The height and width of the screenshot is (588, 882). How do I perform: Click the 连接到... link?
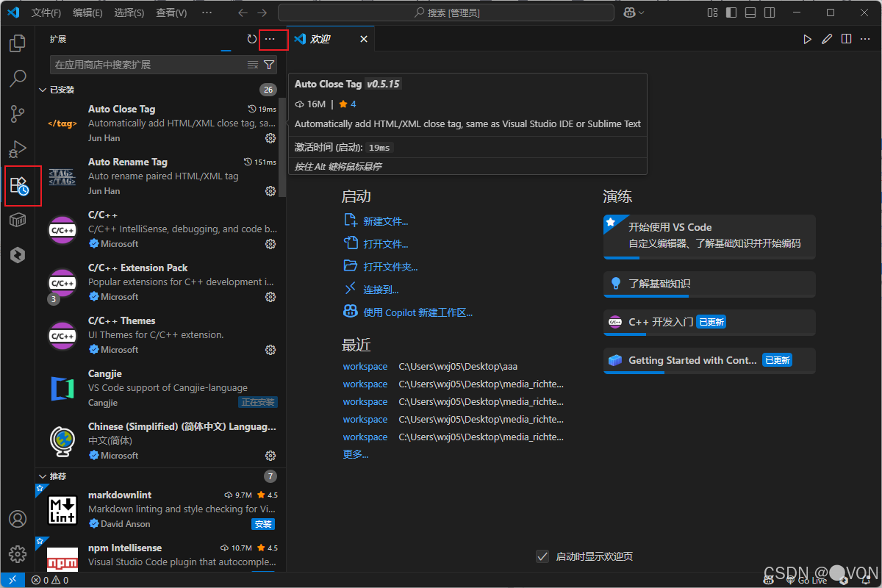[381, 290]
